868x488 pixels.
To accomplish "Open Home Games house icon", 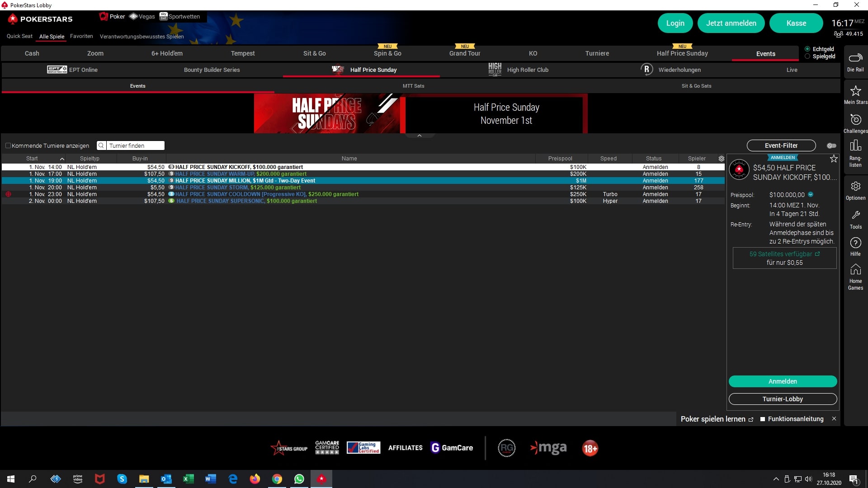I will (x=855, y=270).
